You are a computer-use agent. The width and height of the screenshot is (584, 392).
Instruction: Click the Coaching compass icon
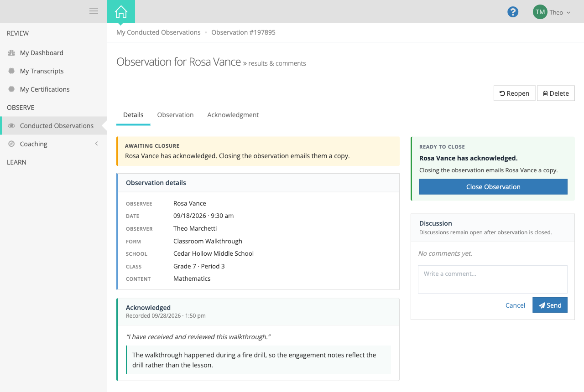(11, 144)
